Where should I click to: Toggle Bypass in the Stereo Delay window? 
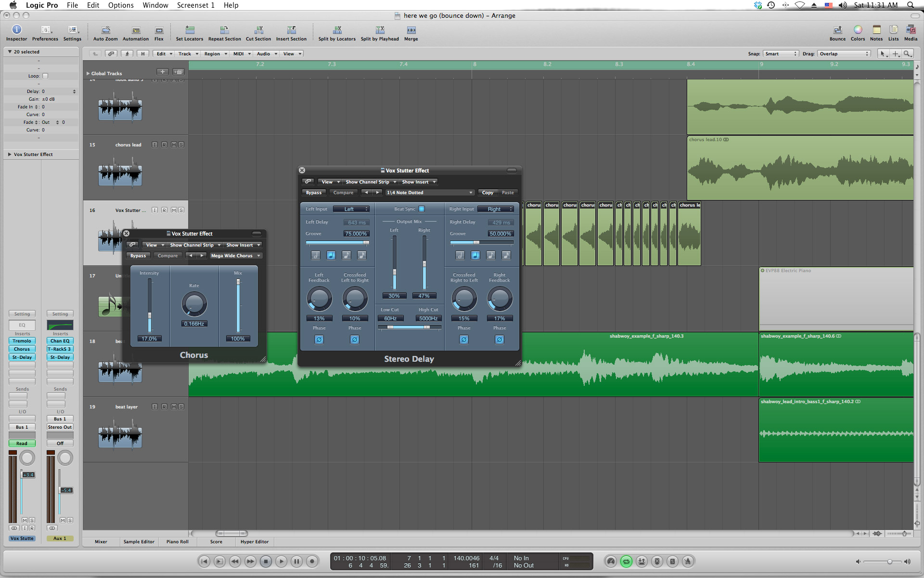point(314,193)
